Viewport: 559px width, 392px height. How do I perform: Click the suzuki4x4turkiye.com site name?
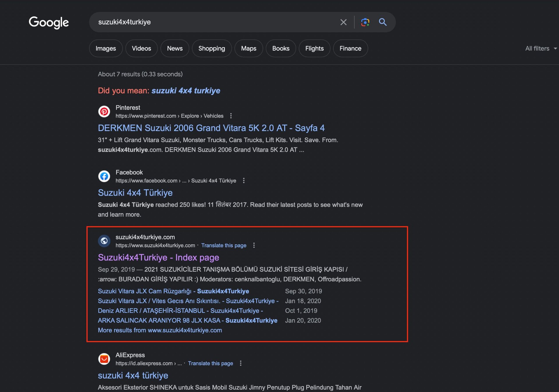point(145,237)
